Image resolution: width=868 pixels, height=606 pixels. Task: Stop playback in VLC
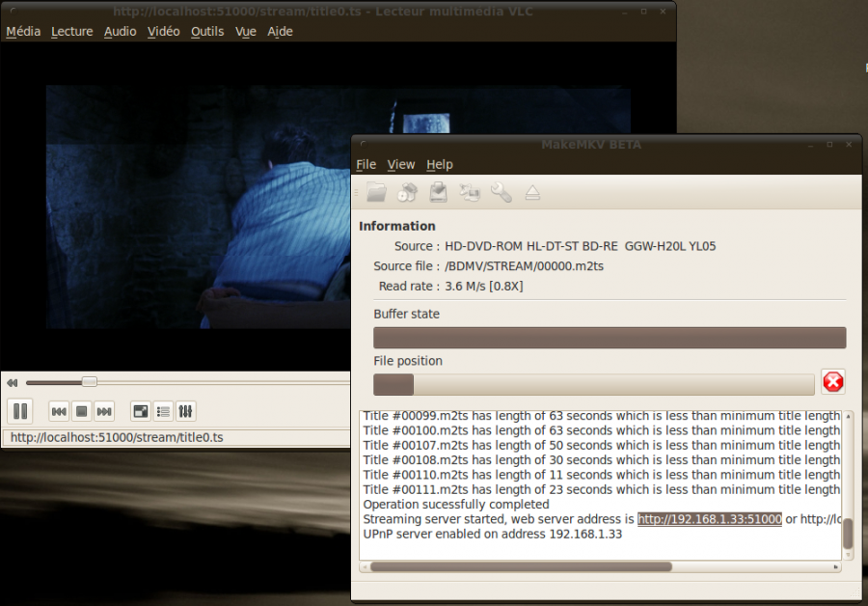point(81,411)
